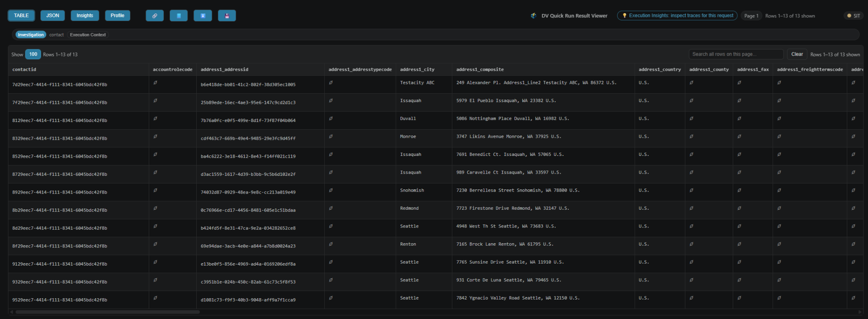Select the Investigation pill
Viewport: 868px width, 319px height.
(31, 35)
